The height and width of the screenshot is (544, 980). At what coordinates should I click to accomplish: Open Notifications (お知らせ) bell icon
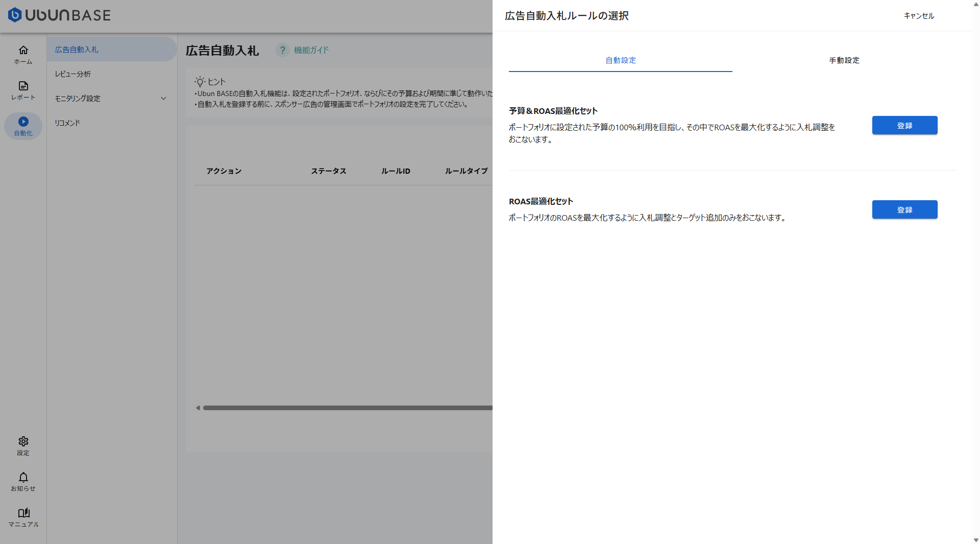23,477
